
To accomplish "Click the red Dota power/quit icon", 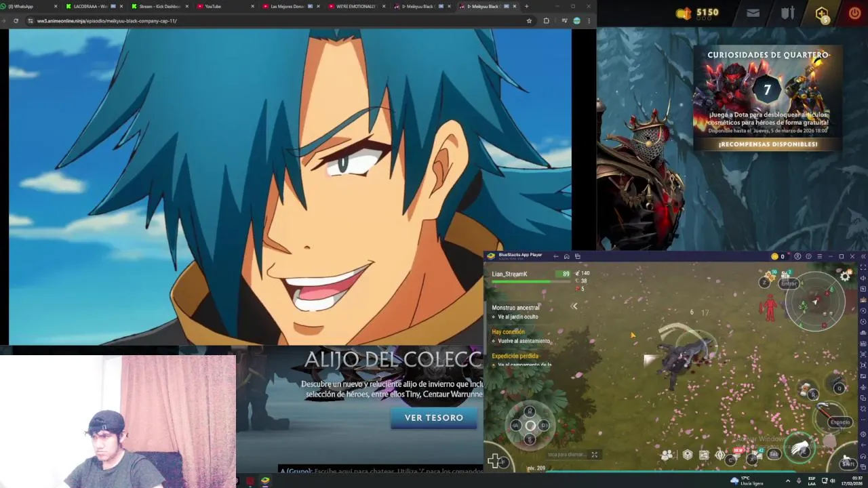I will point(854,13).
